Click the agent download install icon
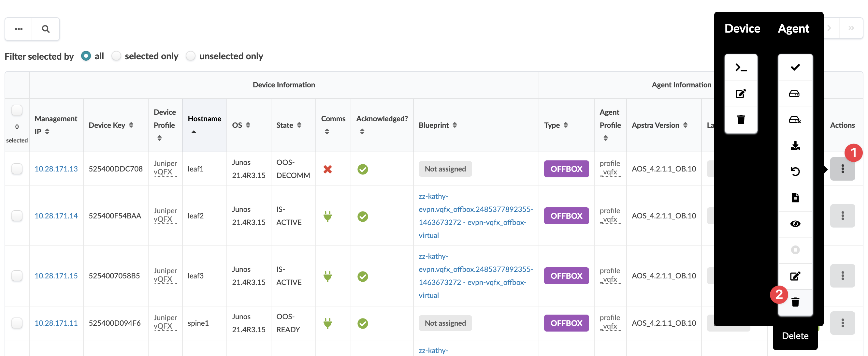Image resolution: width=868 pixels, height=356 pixels. point(795,146)
